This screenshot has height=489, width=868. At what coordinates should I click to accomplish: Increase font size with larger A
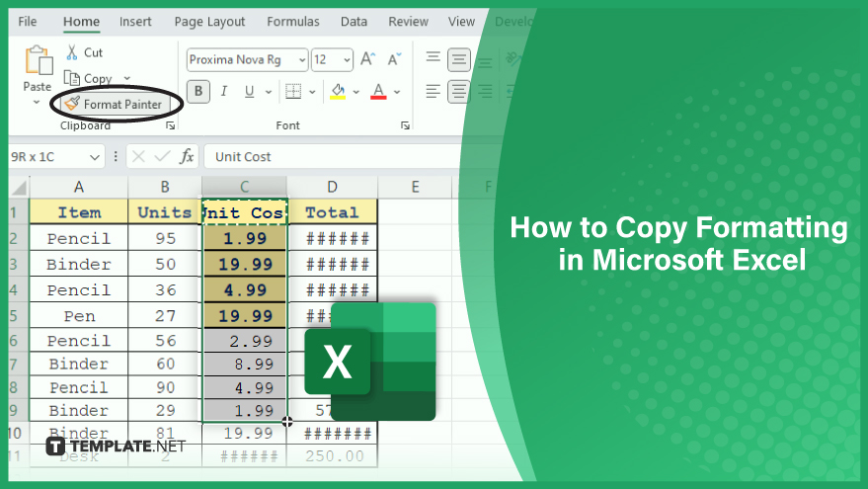pos(368,59)
